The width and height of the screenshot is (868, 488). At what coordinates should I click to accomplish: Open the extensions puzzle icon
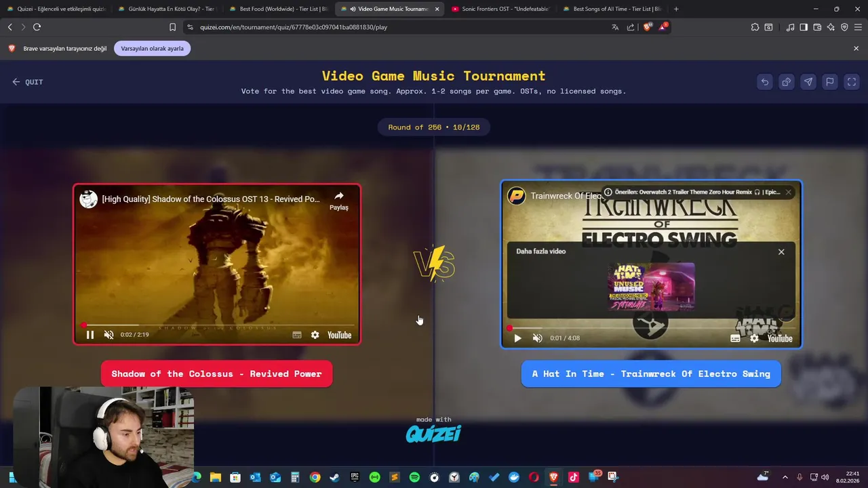[755, 27]
